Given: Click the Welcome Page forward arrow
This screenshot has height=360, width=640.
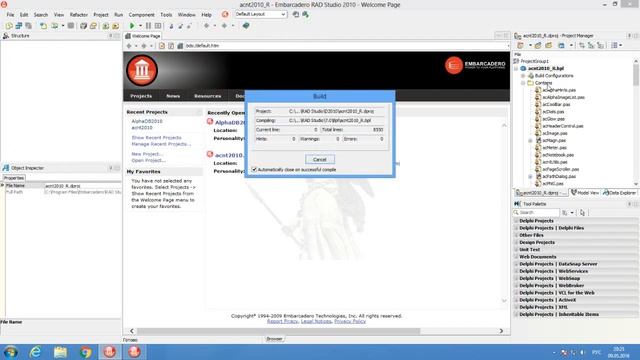Looking at the screenshot, I should click(144, 46).
